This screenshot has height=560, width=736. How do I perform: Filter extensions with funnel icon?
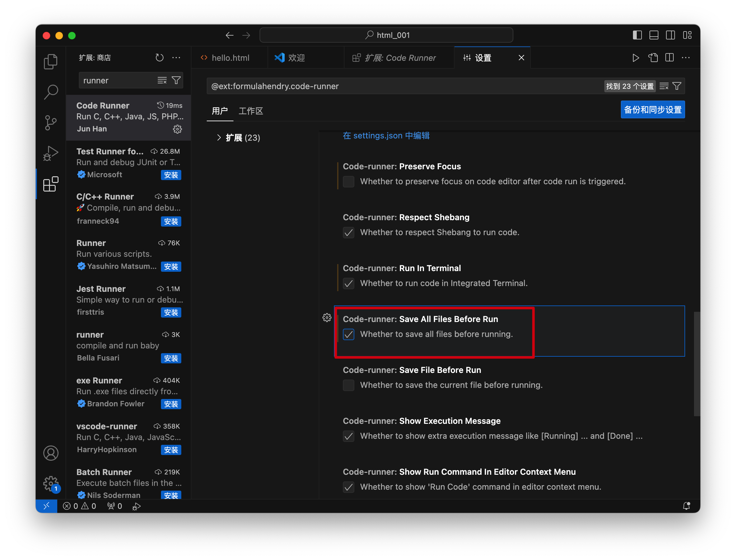click(x=176, y=80)
